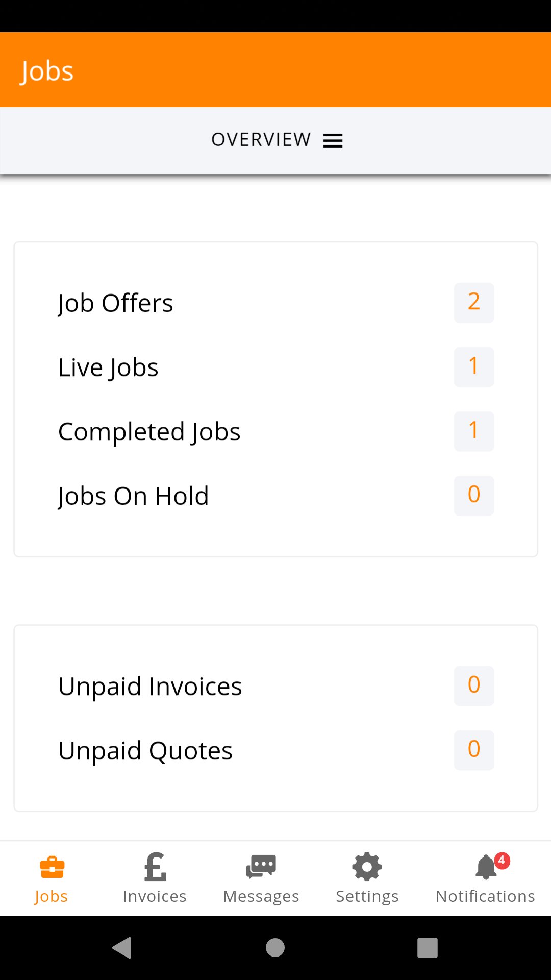551x980 pixels.
Task: Switch to the Invoices tab label
Action: pyautogui.click(x=155, y=896)
